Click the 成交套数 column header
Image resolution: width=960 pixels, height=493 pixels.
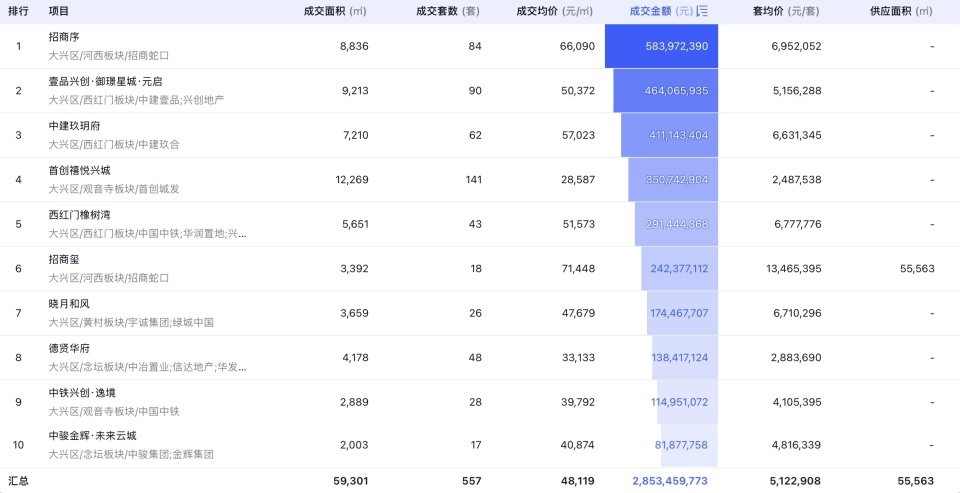[x=449, y=11]
